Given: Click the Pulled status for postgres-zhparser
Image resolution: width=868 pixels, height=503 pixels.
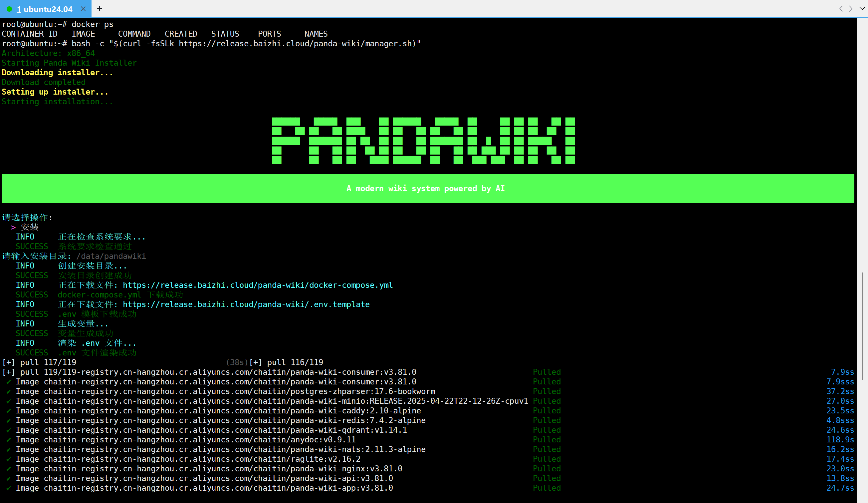Looking at the screenshot, I should [546, 391].
